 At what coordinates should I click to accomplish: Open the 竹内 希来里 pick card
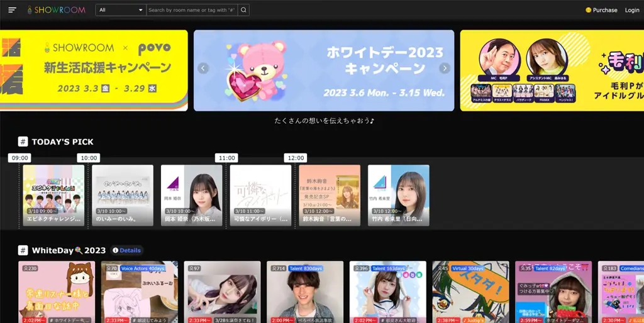coord(399,195)
